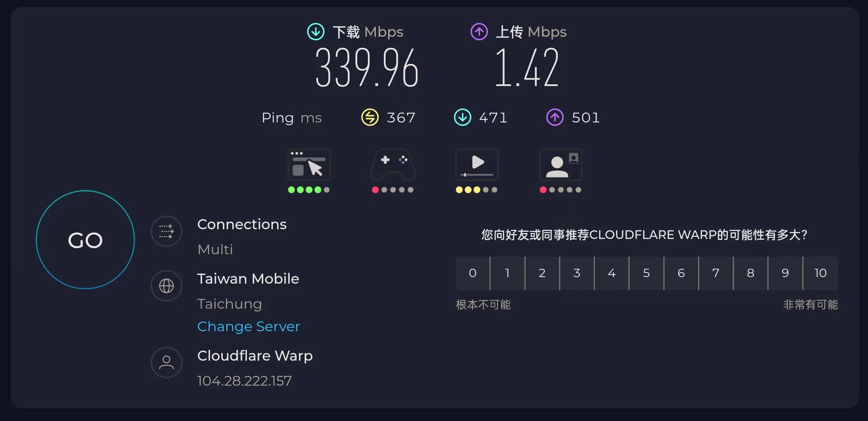Click the download latency ping icon
The width and height of the screenshot is (868, 421).
(462, 117)
